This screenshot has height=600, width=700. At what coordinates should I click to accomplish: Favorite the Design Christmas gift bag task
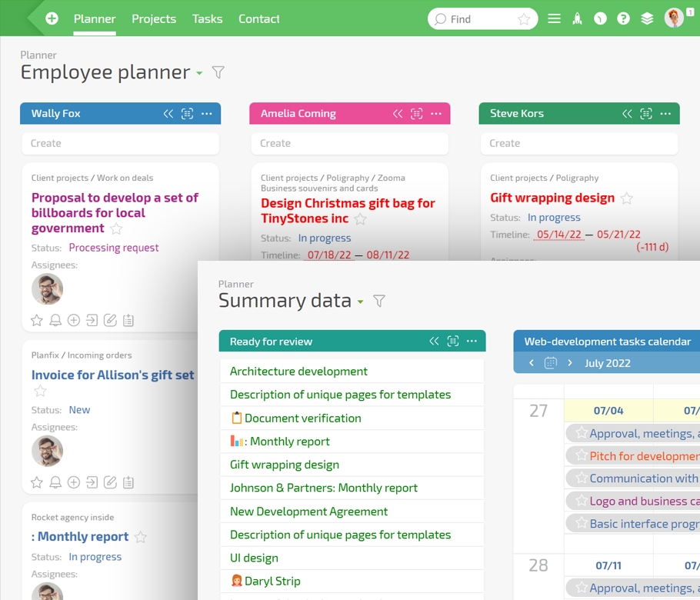(360, 219)
